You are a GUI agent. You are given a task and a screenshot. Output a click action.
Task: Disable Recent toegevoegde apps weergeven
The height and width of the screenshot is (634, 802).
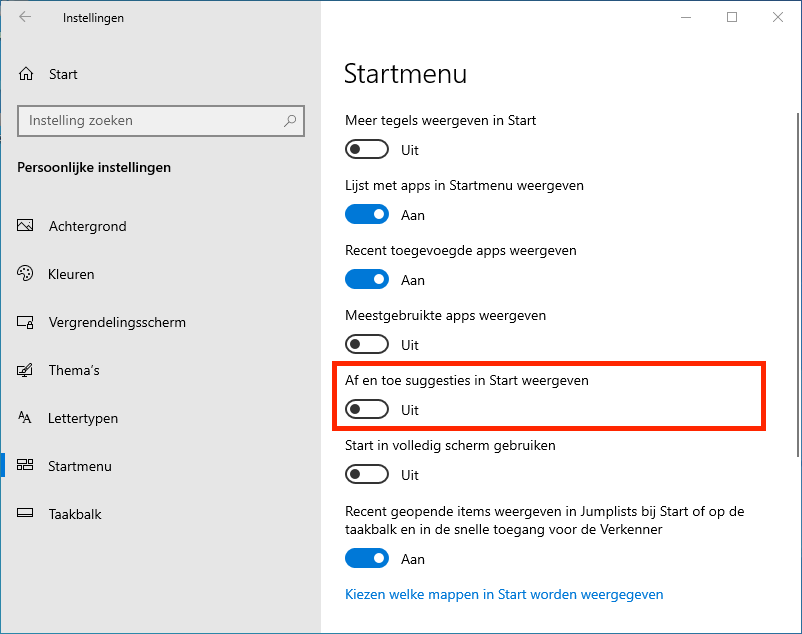366,280
